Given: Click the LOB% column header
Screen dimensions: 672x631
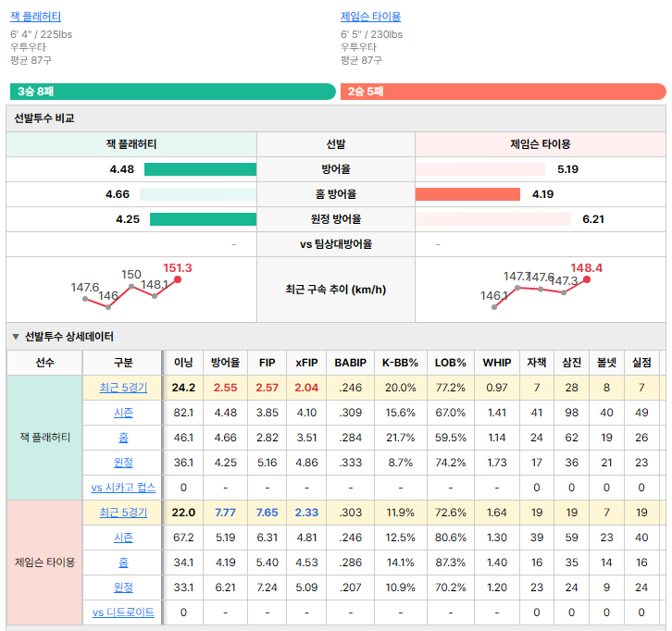Looking at the screenshot, I should tap(451, 363).
